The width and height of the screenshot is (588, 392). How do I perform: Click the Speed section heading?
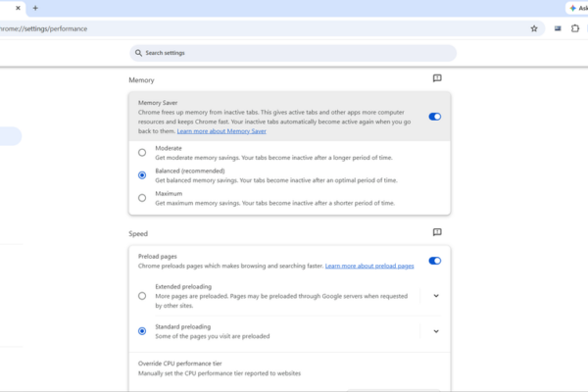pyautogui.click(x=138, y=233)
